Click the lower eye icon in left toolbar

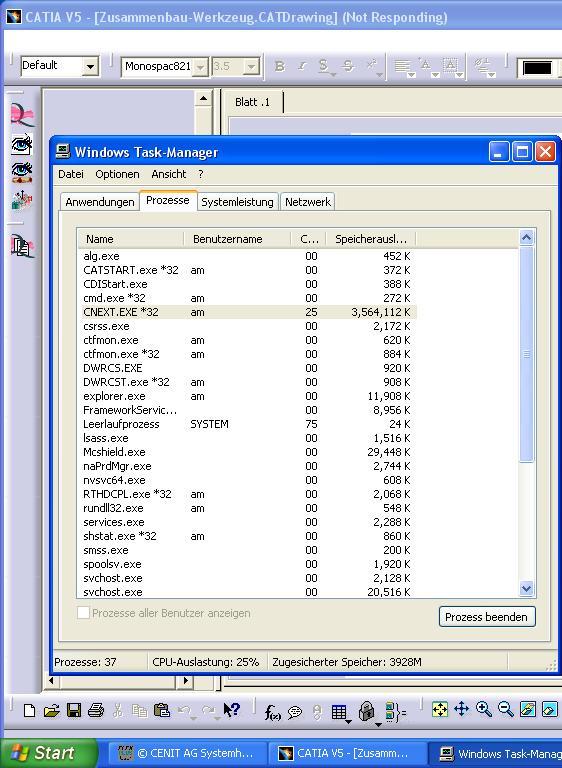22,172
